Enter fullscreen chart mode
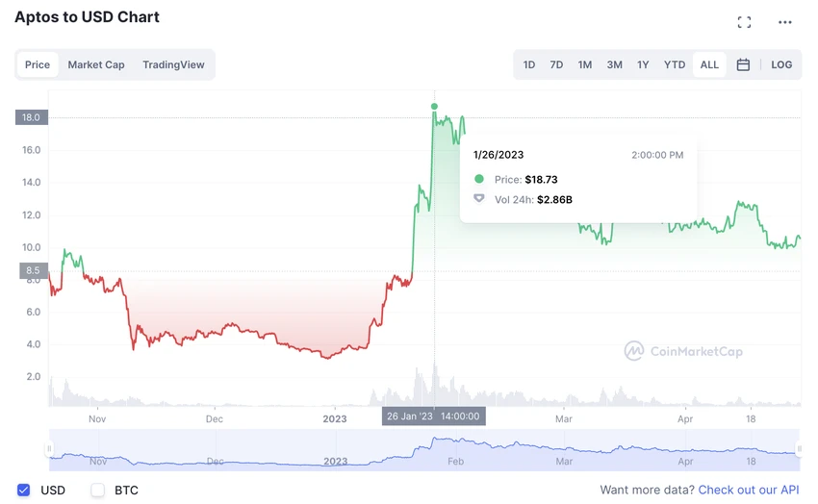 coord(744,22)
